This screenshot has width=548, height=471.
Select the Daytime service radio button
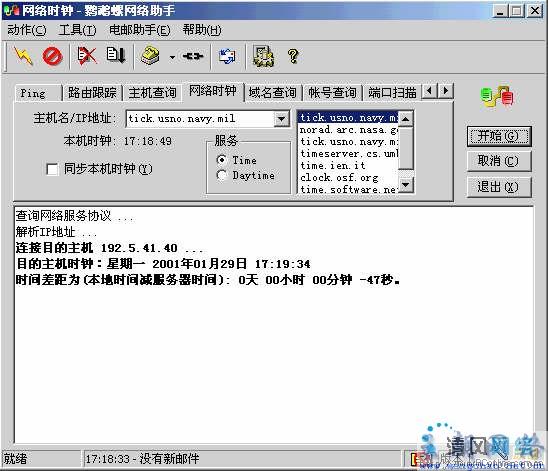click(x=221, y=175)
